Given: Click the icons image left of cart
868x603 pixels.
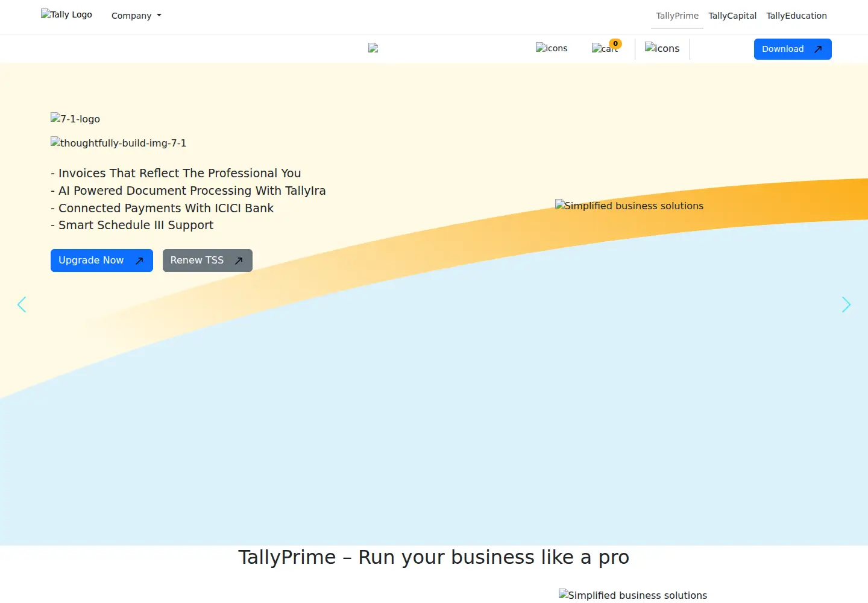Looking at the screenshot, I should [x=552, y=48].
